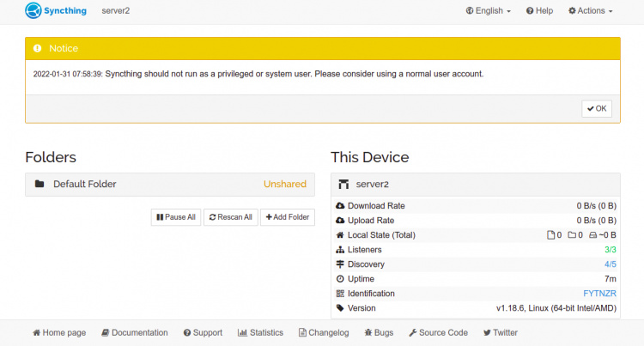Pause all folders
This screenshot has height=346, width=644.
(175, 217)
